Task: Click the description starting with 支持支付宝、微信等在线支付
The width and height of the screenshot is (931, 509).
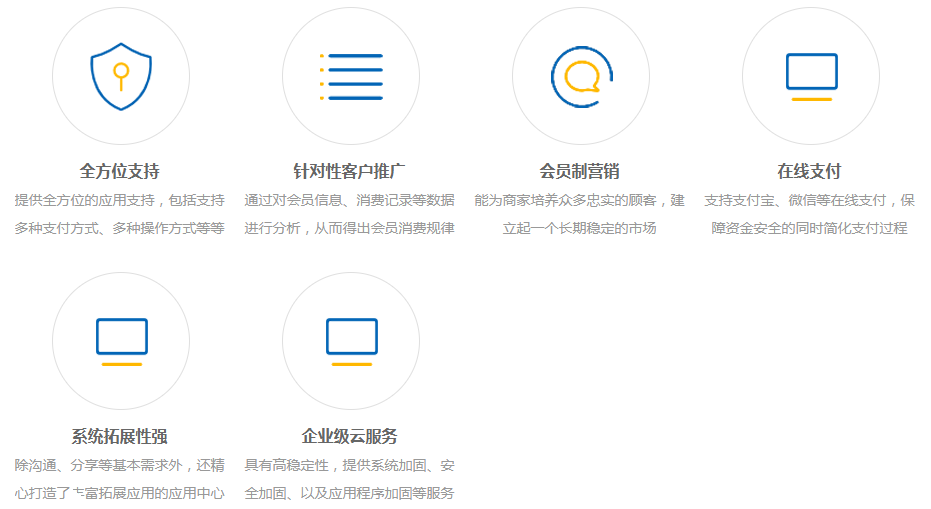Action: [810, 200]
